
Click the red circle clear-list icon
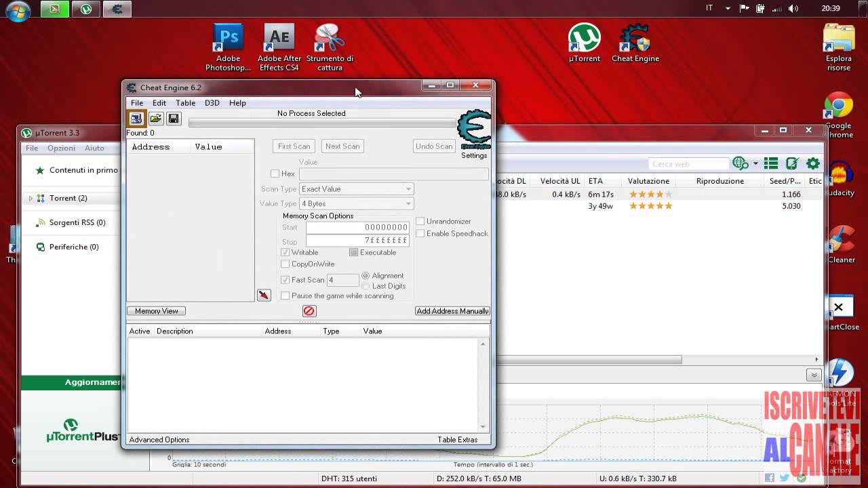pyautogui.click(x=309, y=310)
